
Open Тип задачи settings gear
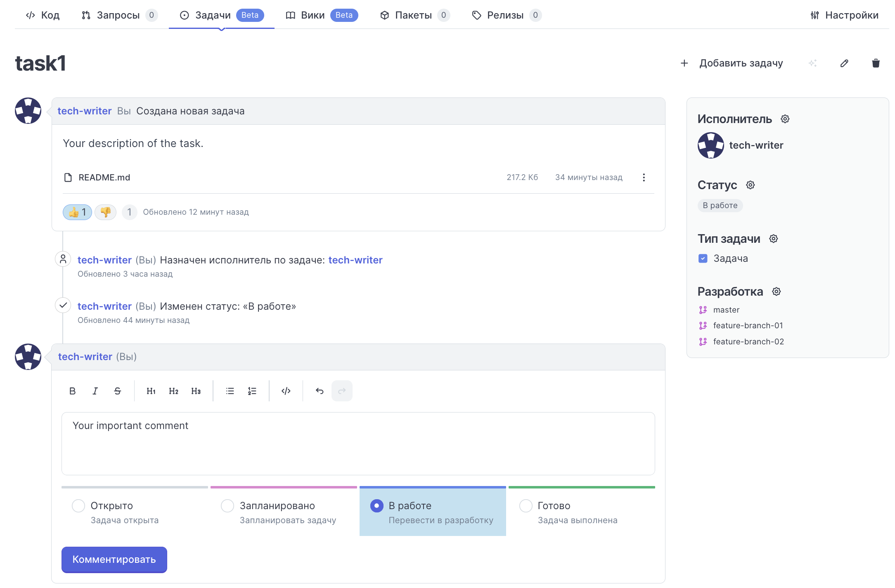coord(773,239)
